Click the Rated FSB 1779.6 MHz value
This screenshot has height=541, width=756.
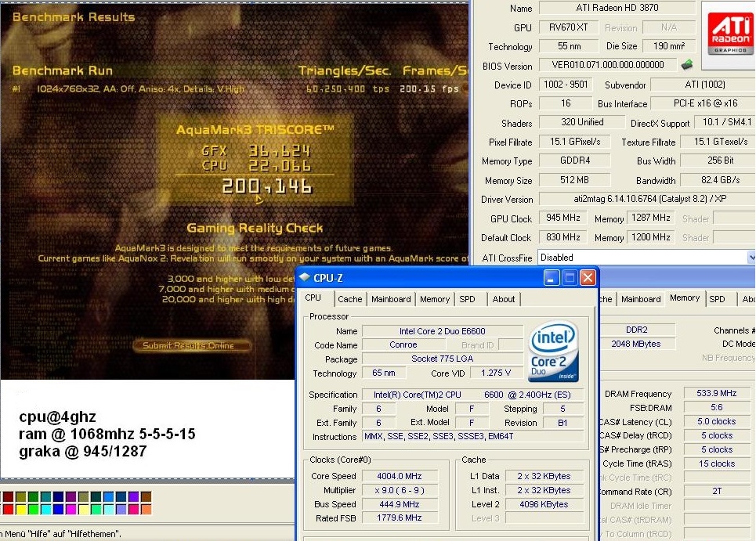click(400, 518)
